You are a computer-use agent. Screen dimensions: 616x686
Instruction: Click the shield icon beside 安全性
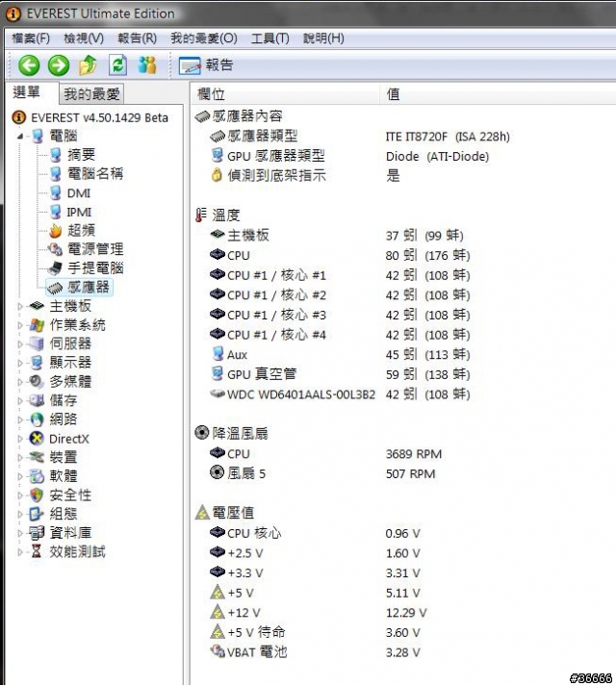(x=37, y=495)
